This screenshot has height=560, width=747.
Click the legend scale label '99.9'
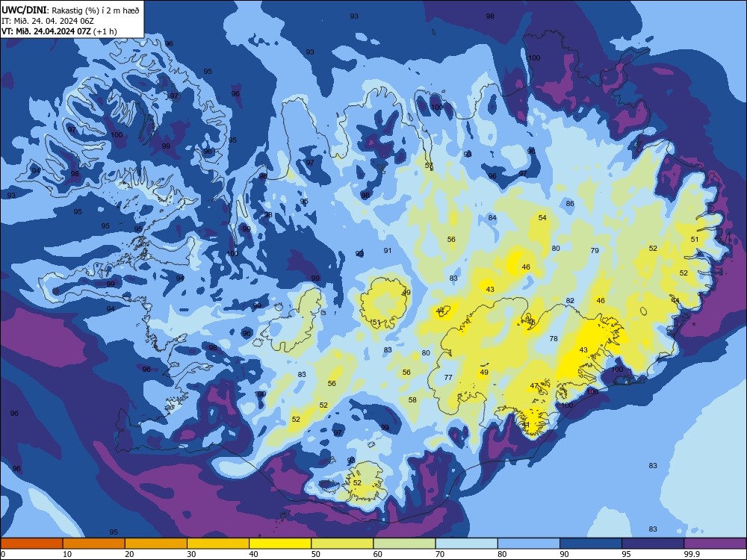pyautogui.click(x=691, y=554)
